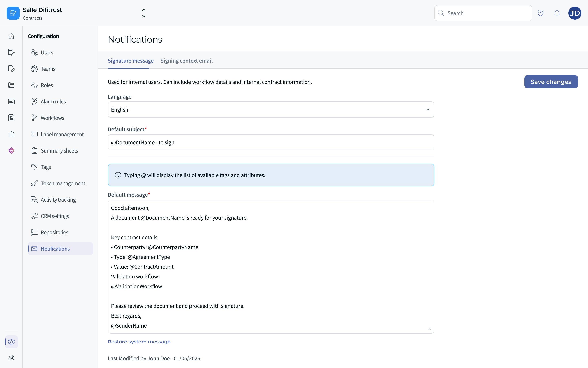The height and width of the screenshot is (368, 588).
Task: Click the info icon in the blue banner
Action: 118,175
